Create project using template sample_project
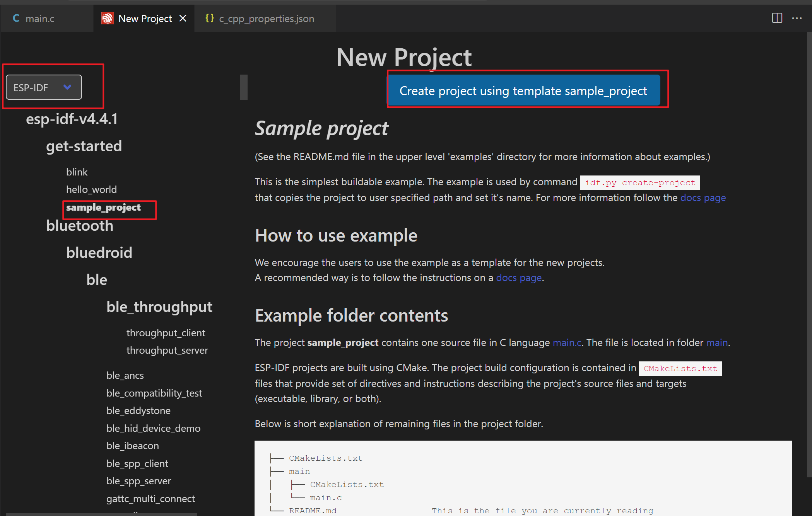Screen dimensions: 812x516 [x=523, y=91]
